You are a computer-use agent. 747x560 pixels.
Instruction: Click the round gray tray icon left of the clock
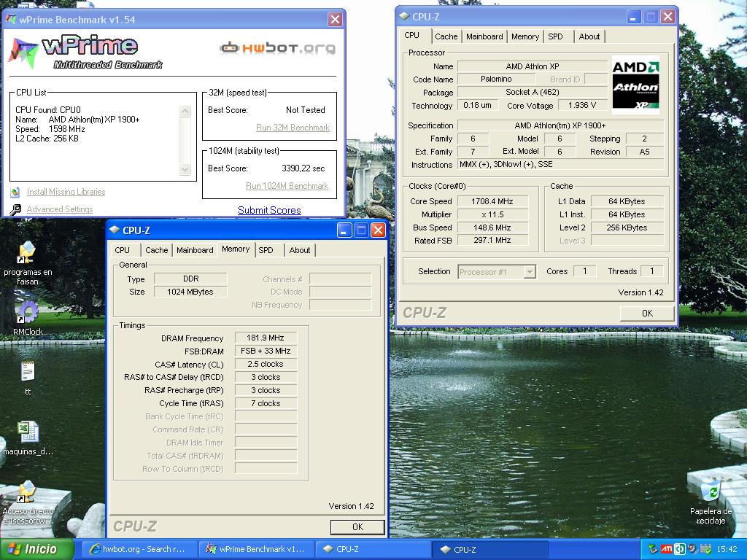692,549
